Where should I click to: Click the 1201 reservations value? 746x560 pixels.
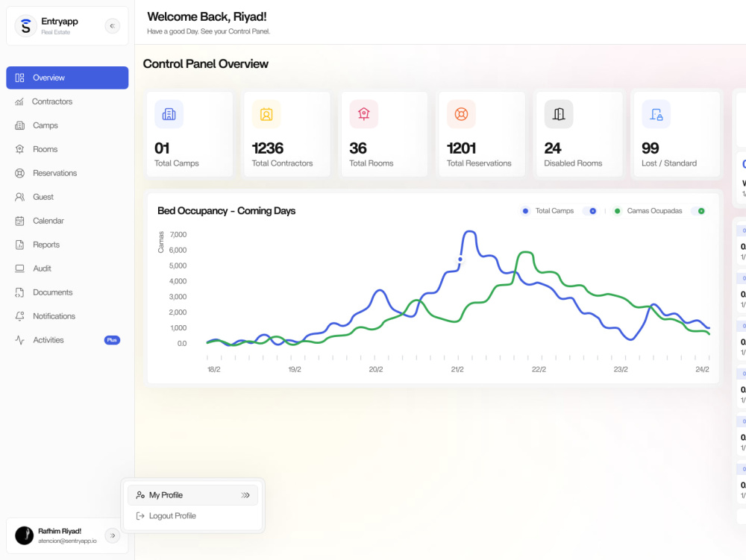point(462,148)
